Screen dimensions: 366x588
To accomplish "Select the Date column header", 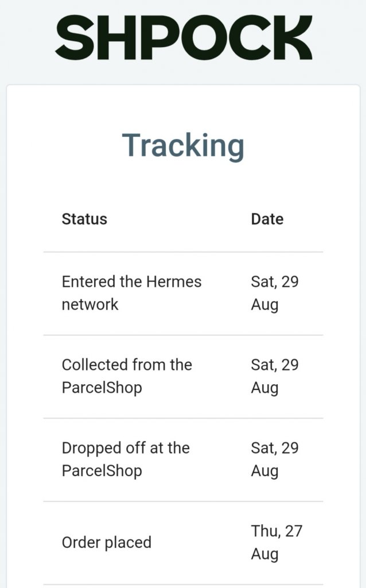I will pos(267,219).
